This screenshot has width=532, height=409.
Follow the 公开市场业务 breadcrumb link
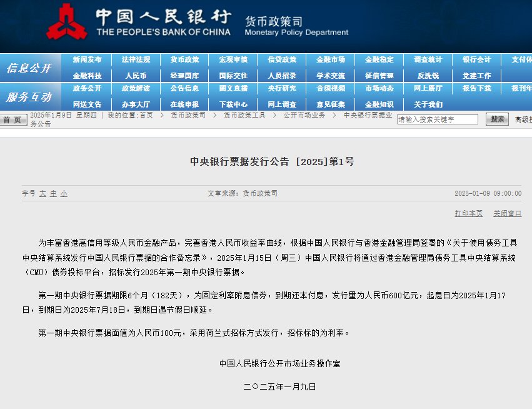(304, 115)
